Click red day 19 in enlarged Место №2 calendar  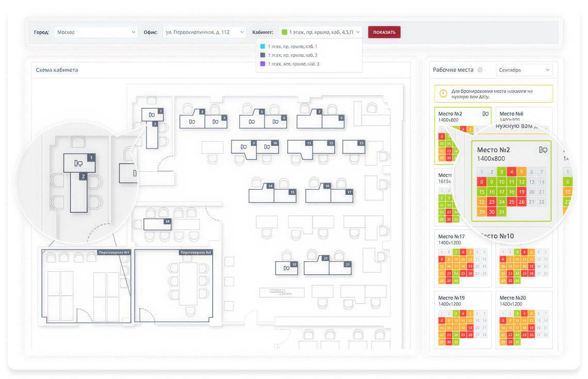point(522,192)
